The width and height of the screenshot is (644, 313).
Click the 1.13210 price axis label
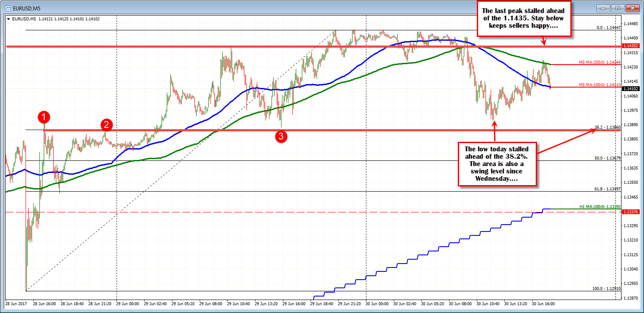[630, 240]
